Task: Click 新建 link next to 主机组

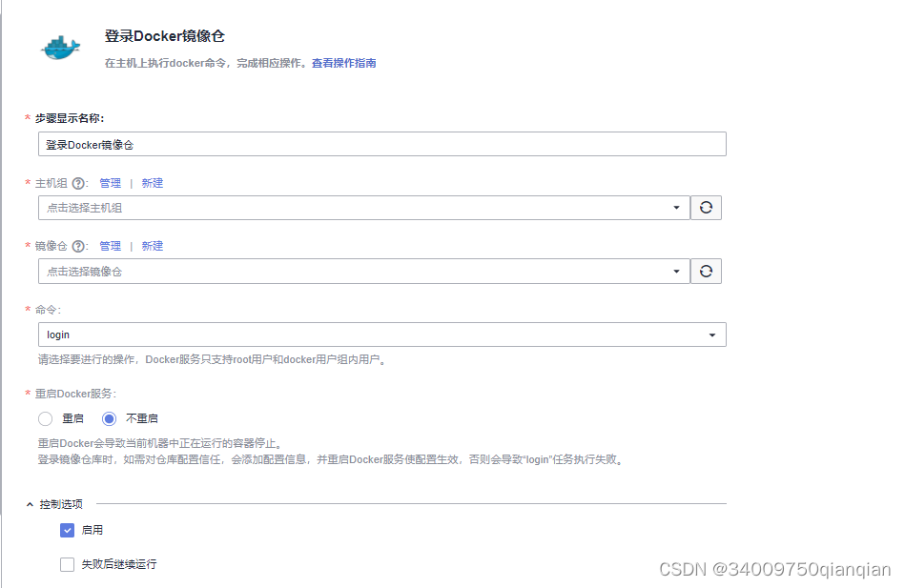Action: click(153, 183)
